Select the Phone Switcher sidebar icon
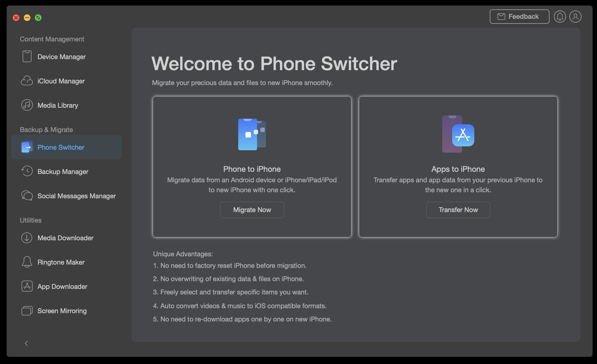 coord(27,147)
